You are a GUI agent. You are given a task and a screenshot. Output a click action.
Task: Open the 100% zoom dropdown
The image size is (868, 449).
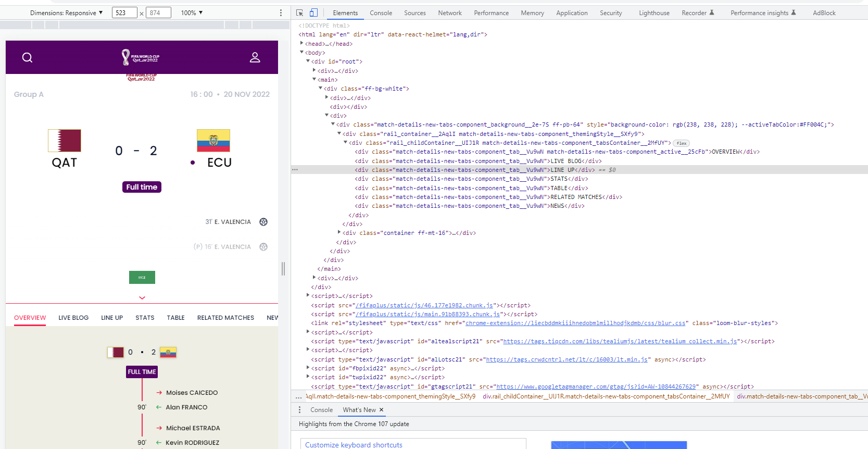[x=192, y=13]
